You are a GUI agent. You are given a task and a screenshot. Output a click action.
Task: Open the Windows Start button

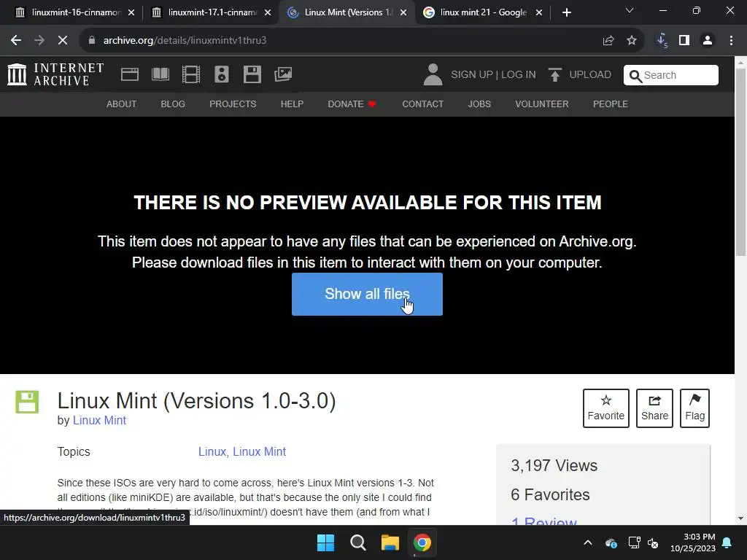(x=326, y=542)
